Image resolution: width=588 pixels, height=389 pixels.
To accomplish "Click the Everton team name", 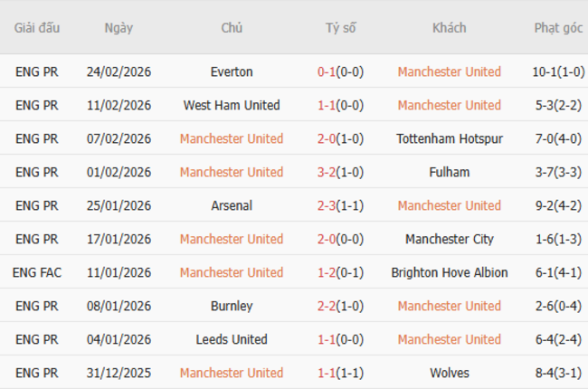I will coord(231,71).
